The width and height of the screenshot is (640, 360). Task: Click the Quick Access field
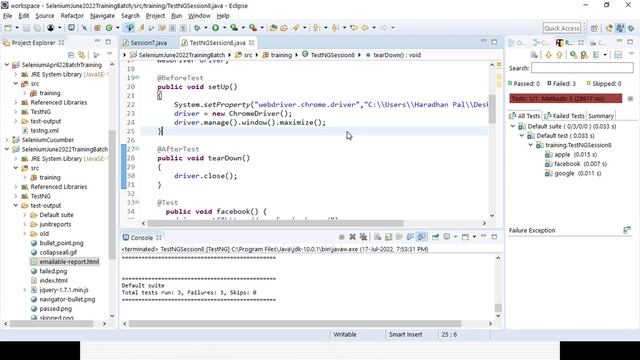[x=562, y=28]
